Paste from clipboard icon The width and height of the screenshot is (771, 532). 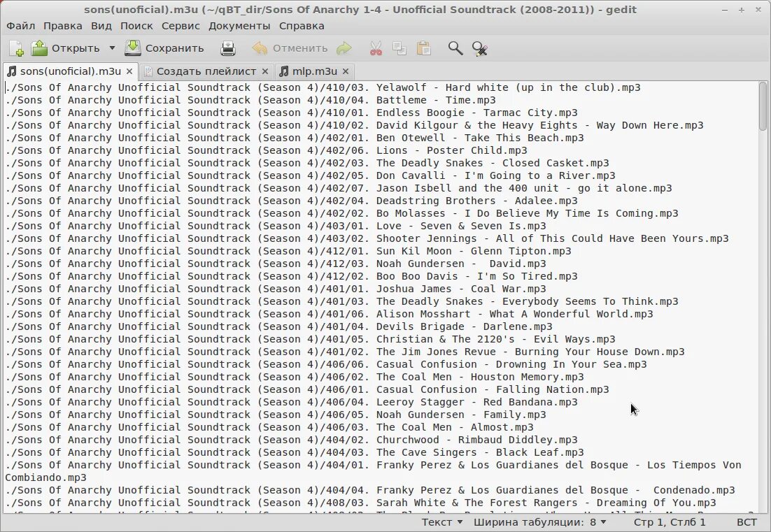pyautogui.click(x=423, y=48)
